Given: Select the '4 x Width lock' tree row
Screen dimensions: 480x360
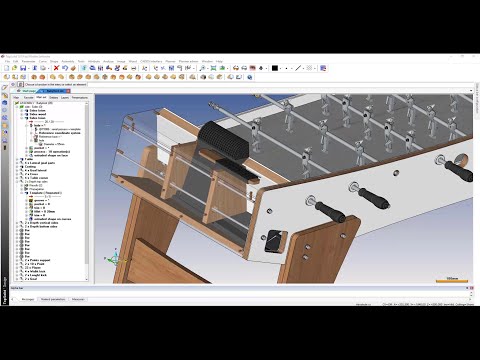Looking at the screenshot, I should point(35,271).
